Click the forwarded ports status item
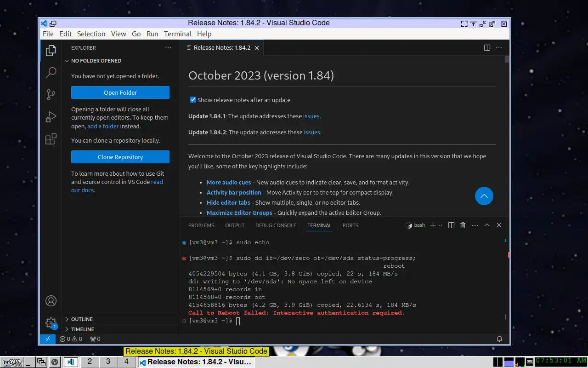The image size is (588, 368). tap(95, 339)
